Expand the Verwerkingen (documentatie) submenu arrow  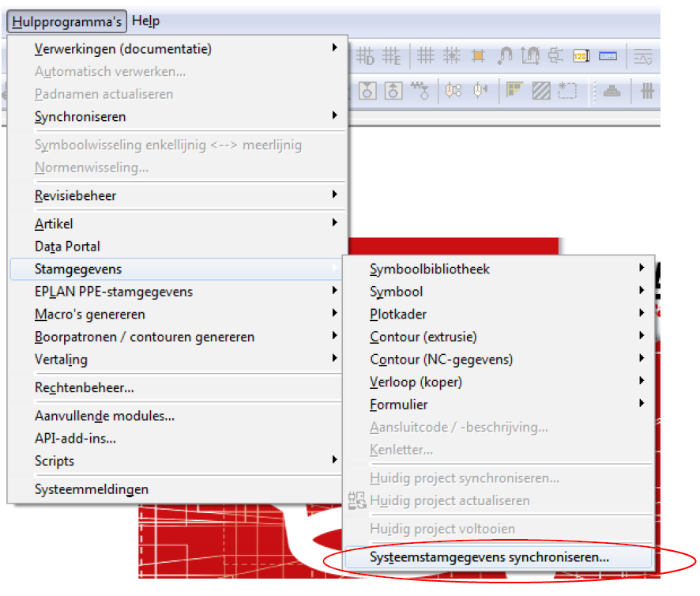pyautogui.click(x=334, y=47)
